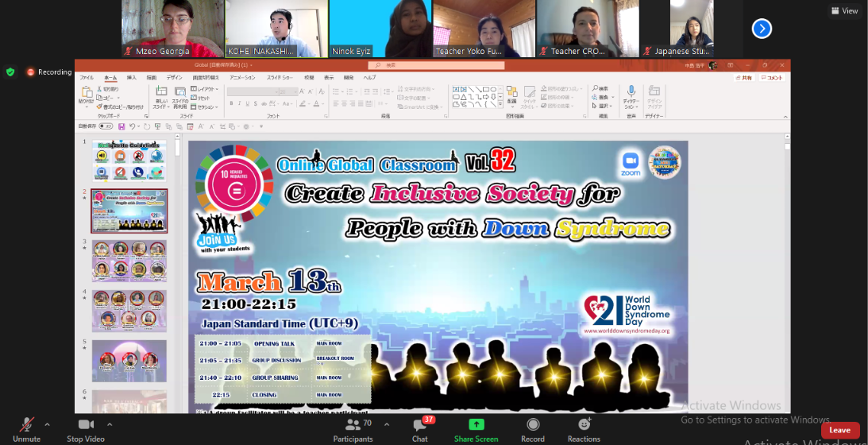Open the スライドショー (Slide Show) tab
The height and width of the screenshot is (445, 868).
pos(280,78)
